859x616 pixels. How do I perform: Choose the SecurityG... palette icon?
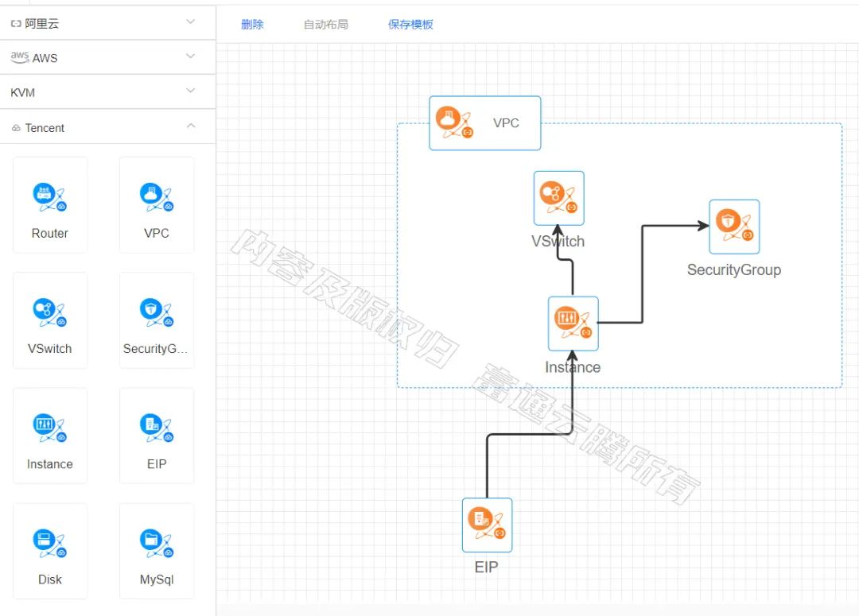click(157, 312)
